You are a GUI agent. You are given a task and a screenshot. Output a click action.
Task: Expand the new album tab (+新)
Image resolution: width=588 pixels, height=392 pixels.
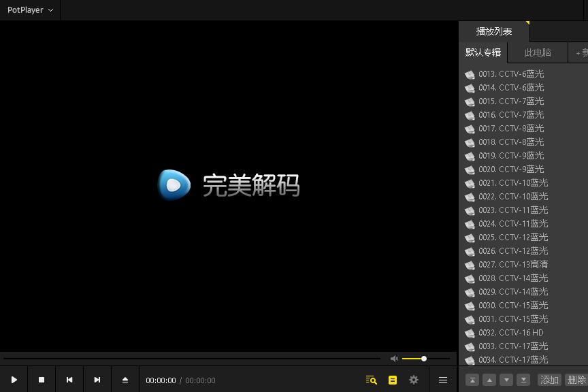click(582, 52)
